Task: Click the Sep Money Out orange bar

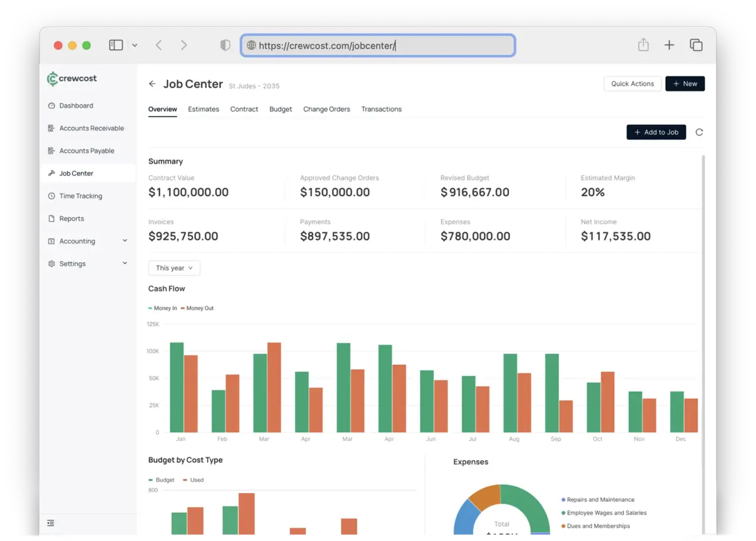Action: pos(566,416)
